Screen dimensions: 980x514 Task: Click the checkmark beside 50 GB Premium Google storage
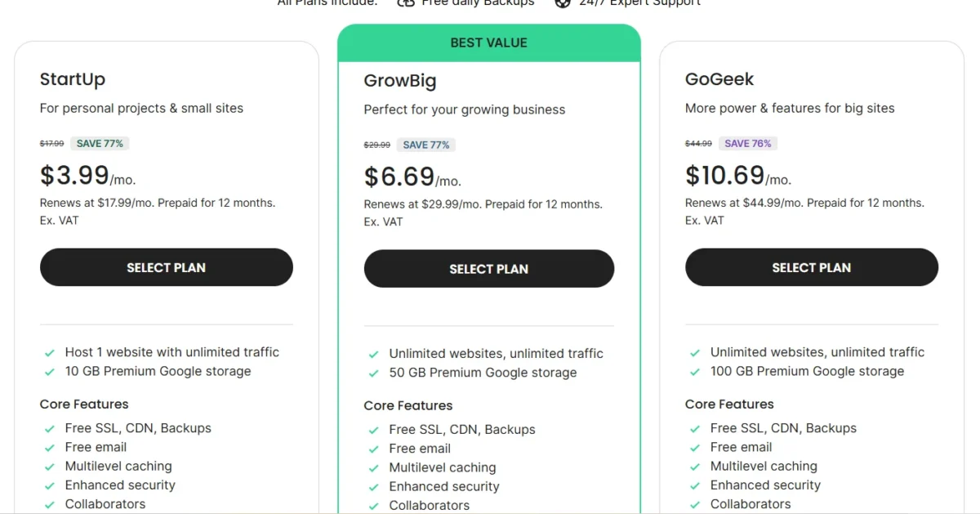373,372
